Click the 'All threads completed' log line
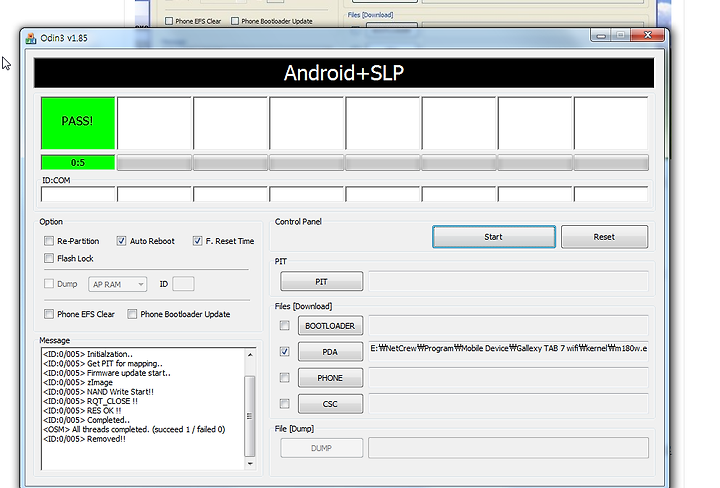720x488 pixels. tap(134, 429)
